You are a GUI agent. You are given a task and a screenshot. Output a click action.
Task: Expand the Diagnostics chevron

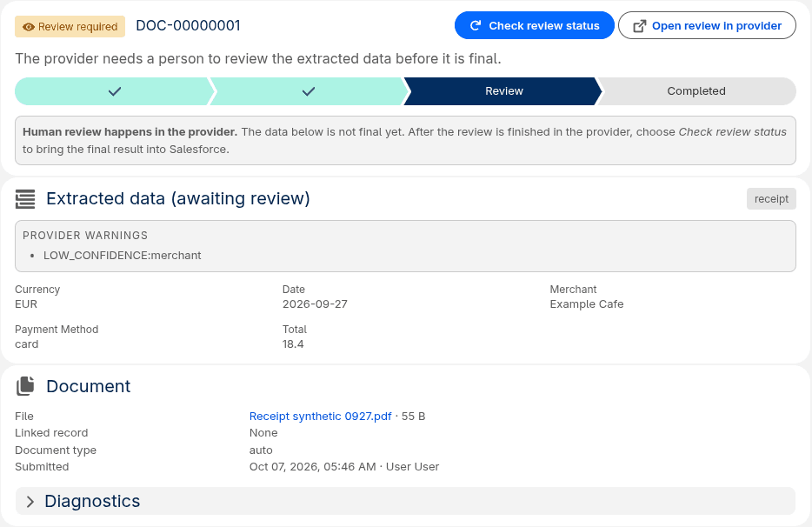coord(30,502)
